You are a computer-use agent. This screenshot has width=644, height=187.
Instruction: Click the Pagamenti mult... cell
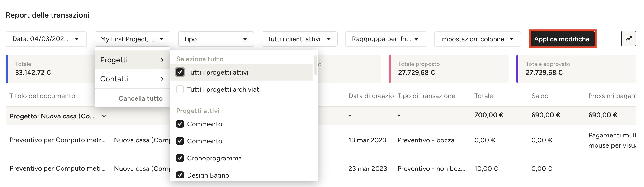612,140
